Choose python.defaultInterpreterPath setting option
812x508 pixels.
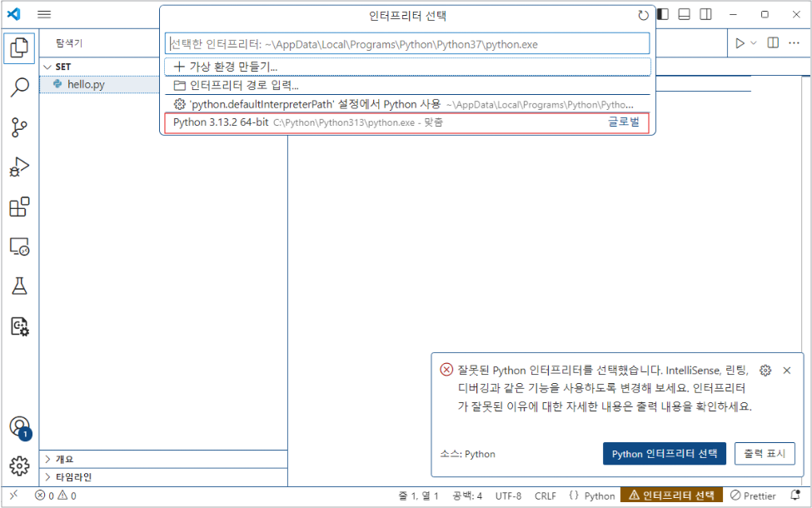coord(407,104)
